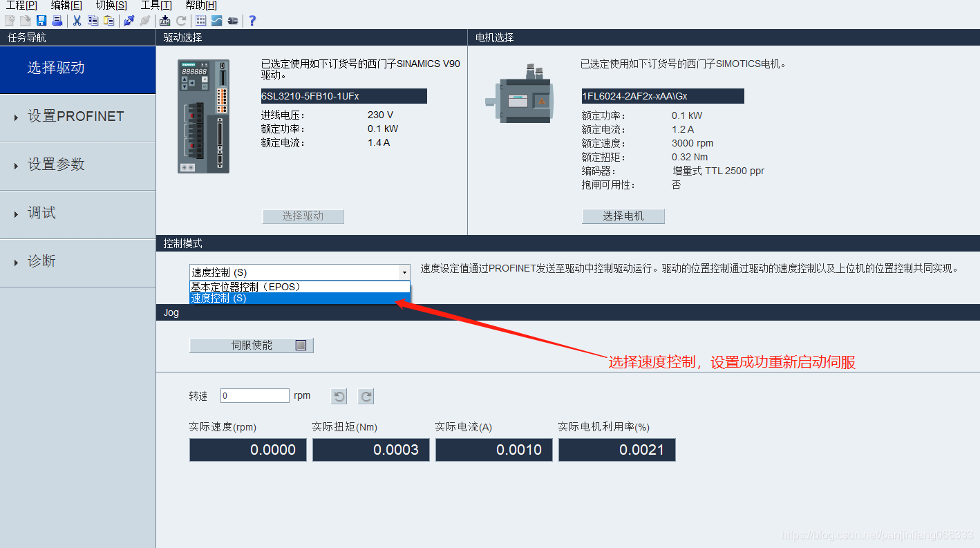Click the 实际电机利用率 value 0.0021
The height and width of the screenshot is (548, 980).
point(617,450)
